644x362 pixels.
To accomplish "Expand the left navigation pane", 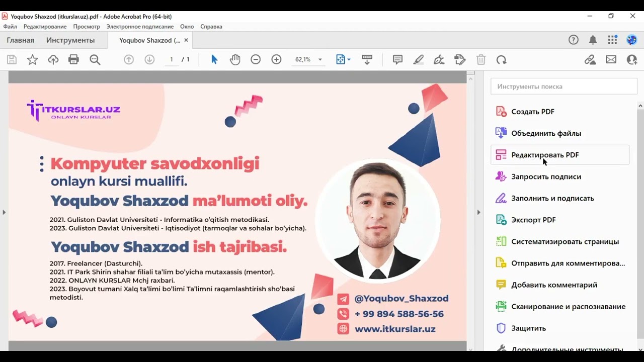I will click(x=4, y=212).
